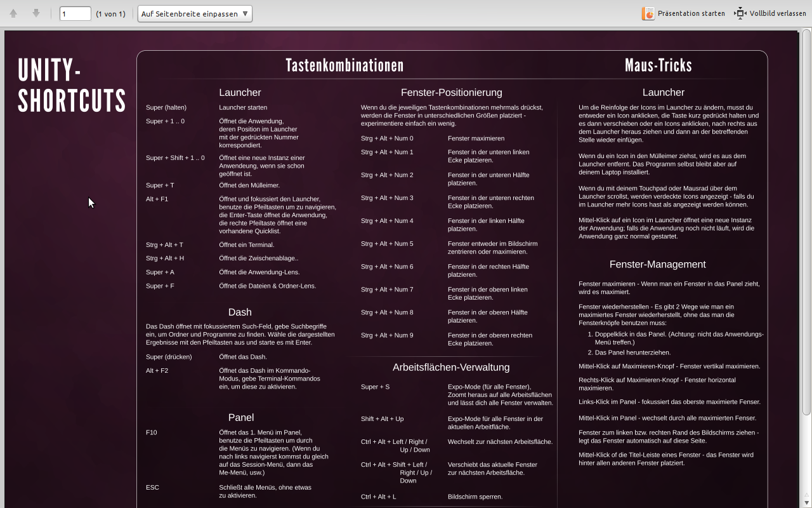Click 'Launcher' heading under Maus-Tricks

pos(663,93)
